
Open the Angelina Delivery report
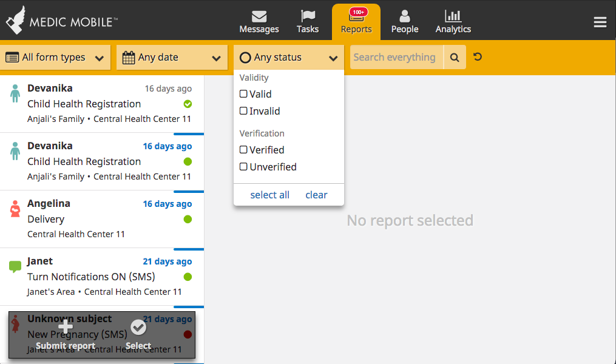102,219
